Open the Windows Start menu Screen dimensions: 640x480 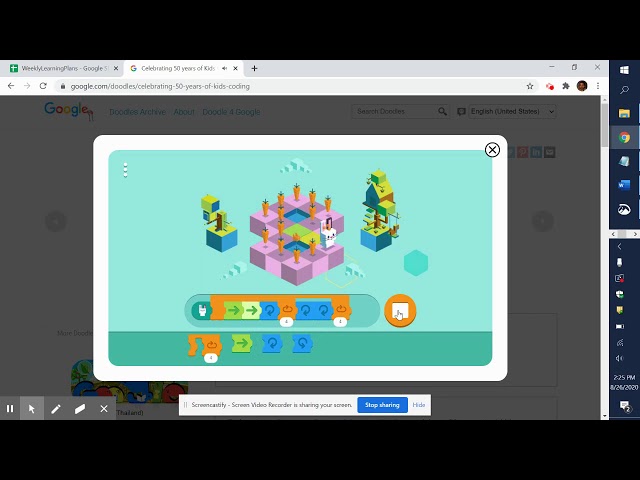[624, 70]
